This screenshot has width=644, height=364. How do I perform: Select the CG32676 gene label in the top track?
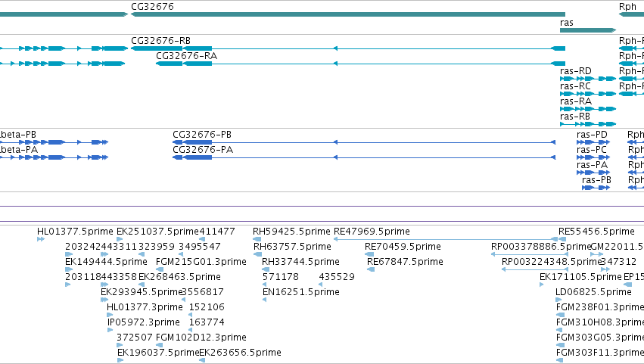152,7
